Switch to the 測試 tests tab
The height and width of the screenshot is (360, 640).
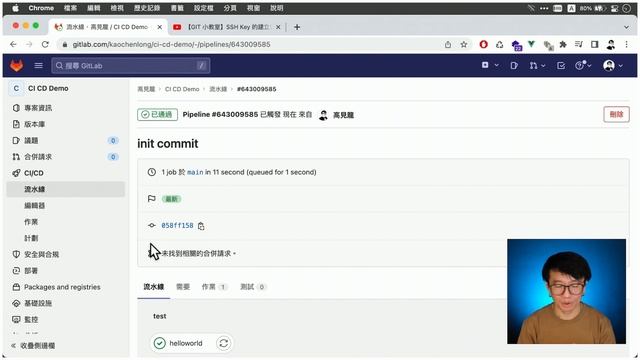coord(253,287)
